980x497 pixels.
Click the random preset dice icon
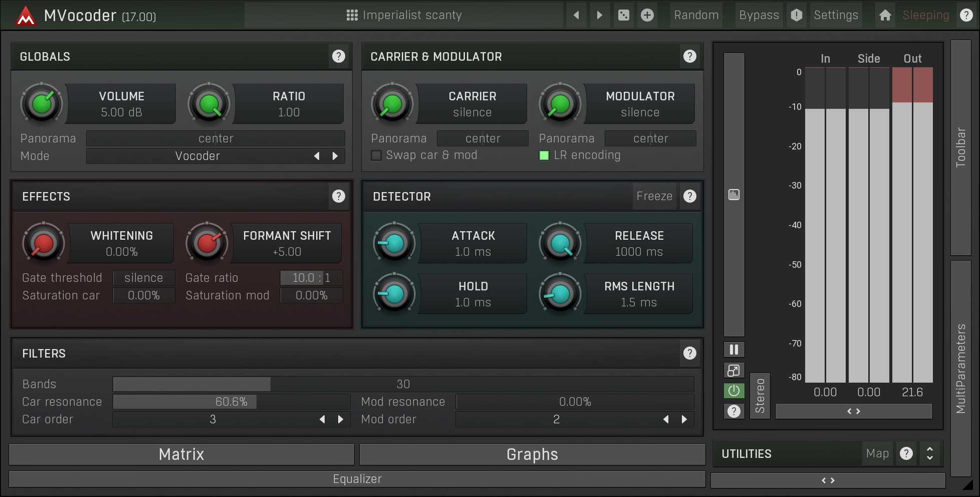pyautogui.click(x=623, y=15)
